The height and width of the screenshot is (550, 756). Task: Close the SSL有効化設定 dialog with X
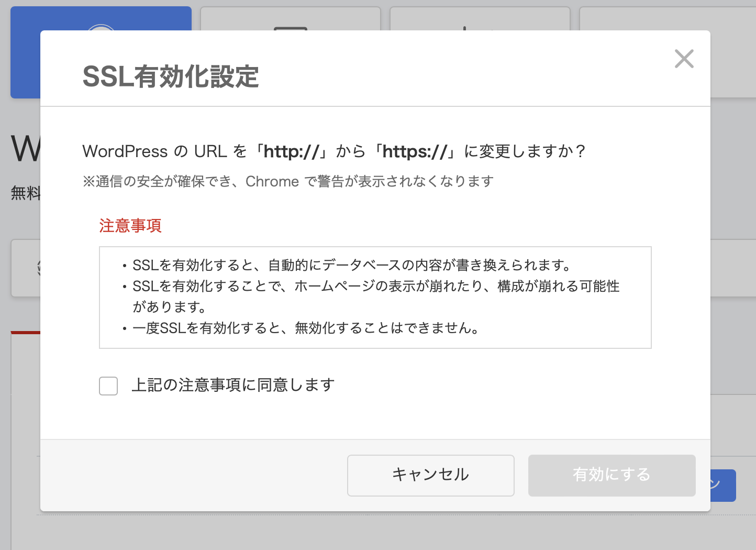pyautogui.click(x=684, y=59)
